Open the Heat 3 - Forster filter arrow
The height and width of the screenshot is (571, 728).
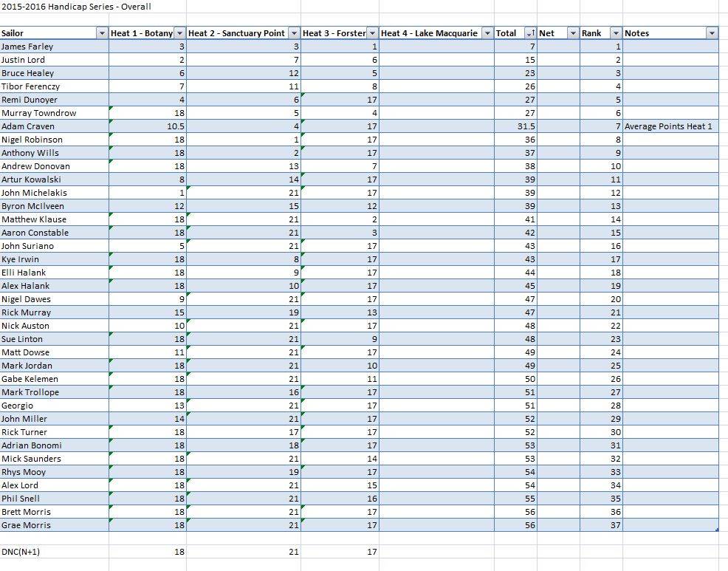(374, 33)
